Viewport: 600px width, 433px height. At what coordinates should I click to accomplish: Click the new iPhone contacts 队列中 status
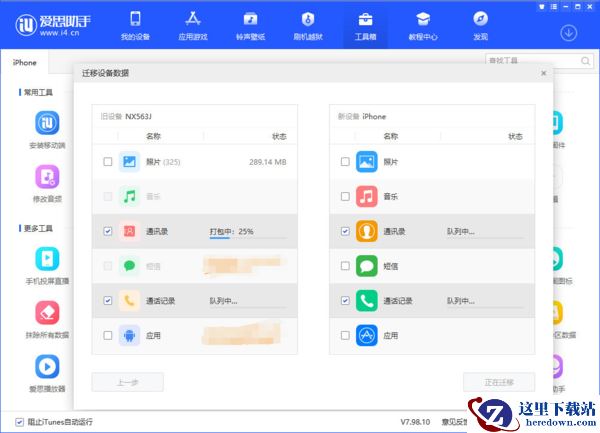[x=461, y=231]
